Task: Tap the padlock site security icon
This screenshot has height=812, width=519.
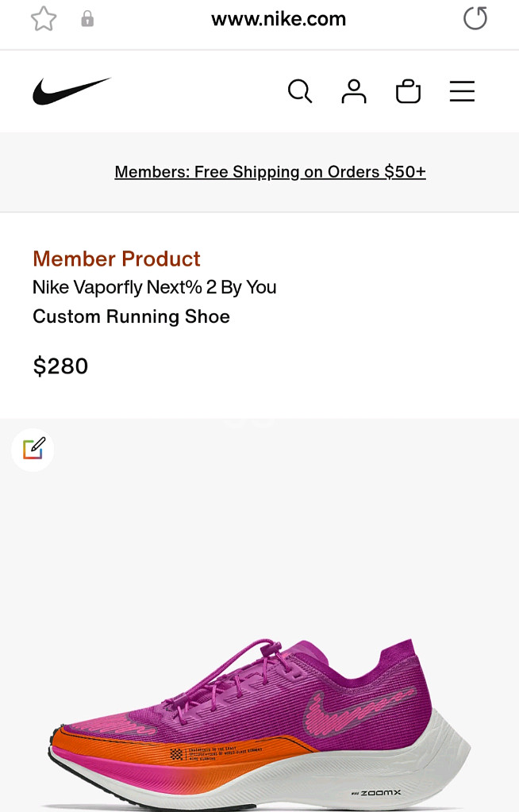Action: pos(87,19)
